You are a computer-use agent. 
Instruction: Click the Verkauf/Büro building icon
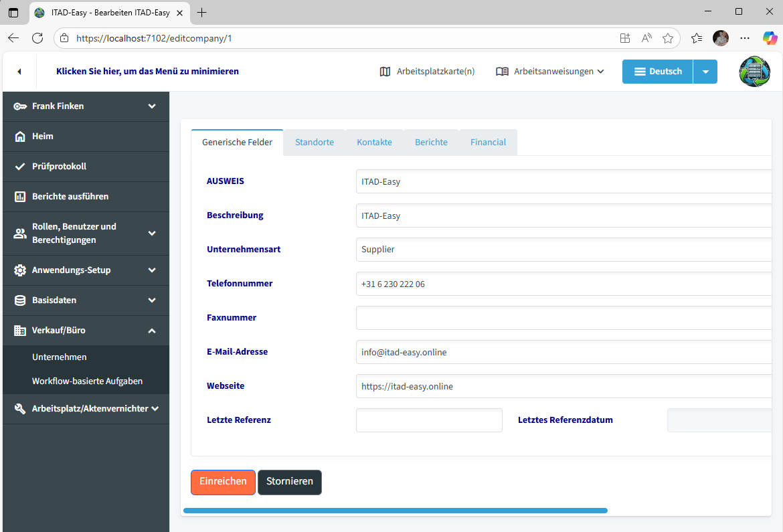[x=20, y=331]
